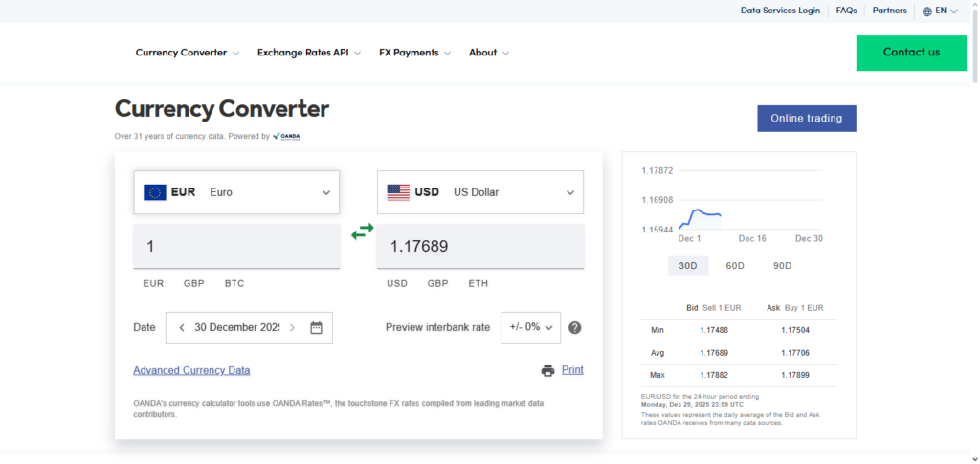Open the FX Payments menu
Image resolution: width=980 pixels, height=464 pixels.
pos(414,53)
